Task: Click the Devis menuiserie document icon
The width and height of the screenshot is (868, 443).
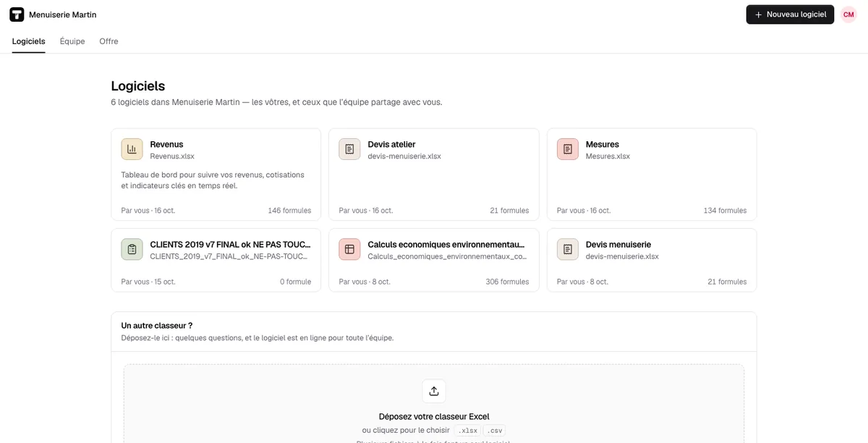Action: [x=568, y=249]
